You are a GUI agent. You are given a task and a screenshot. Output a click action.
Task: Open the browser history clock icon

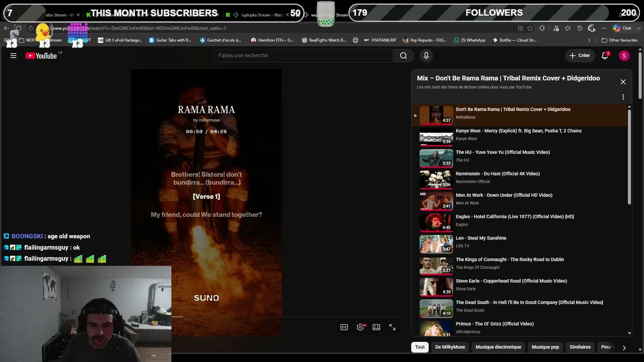point(580,28)
